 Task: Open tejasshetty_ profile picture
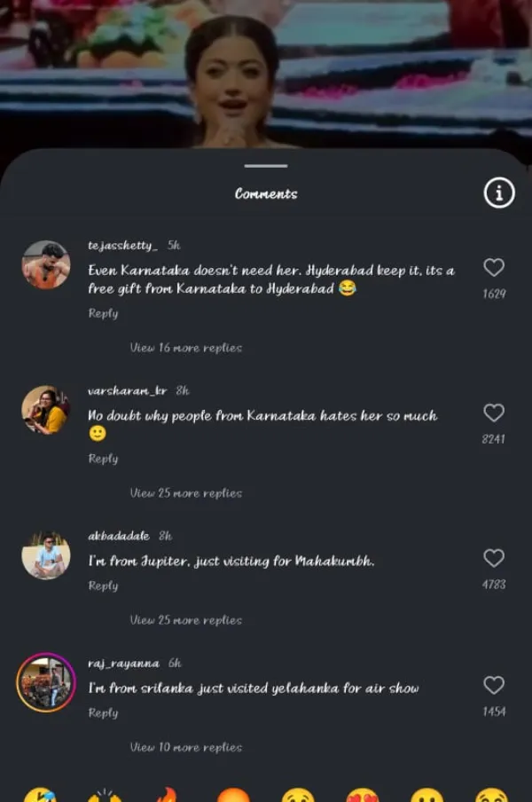pos(46,265)
